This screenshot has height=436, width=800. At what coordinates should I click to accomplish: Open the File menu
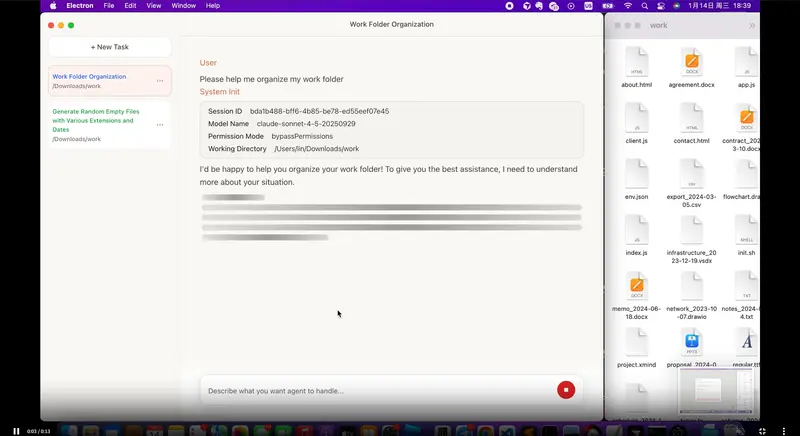(x=108, y=5)
